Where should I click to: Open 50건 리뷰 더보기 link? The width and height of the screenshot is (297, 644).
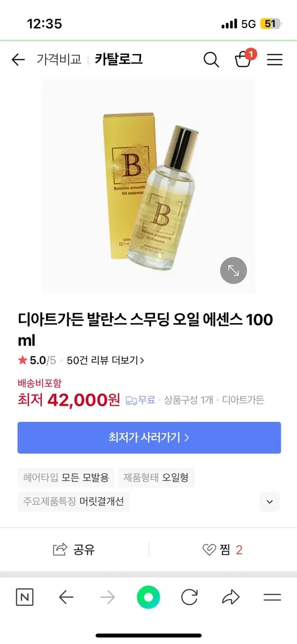click(106, 360)
